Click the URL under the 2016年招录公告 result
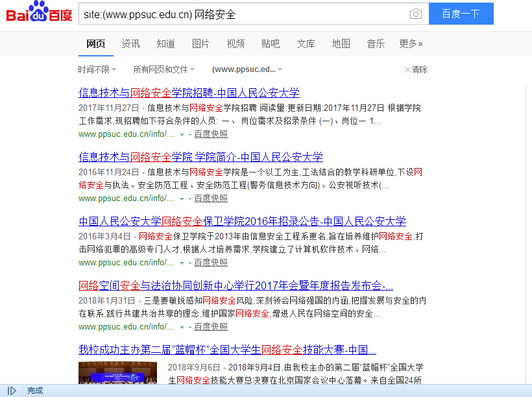 point(127,262)
